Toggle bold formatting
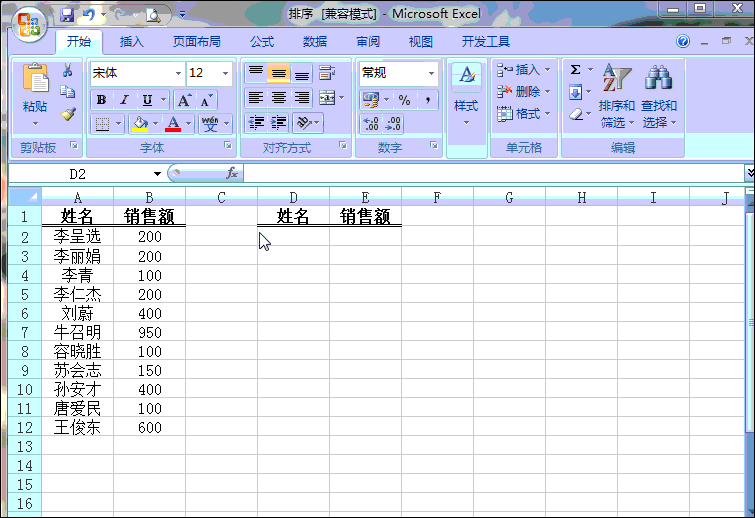Screen dimensions: 755x518 101,100
